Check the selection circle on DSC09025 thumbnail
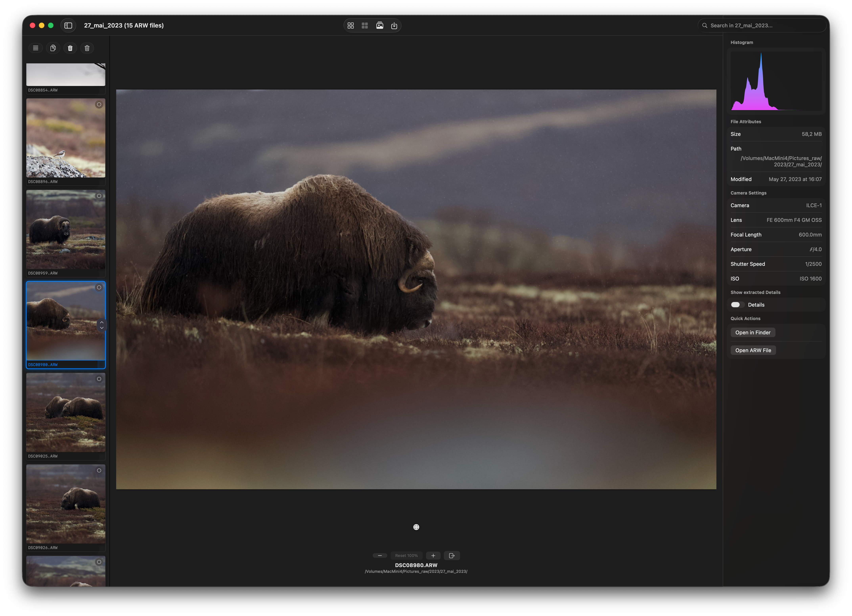This screenshot has height=616, width=852. pos(99,379)
